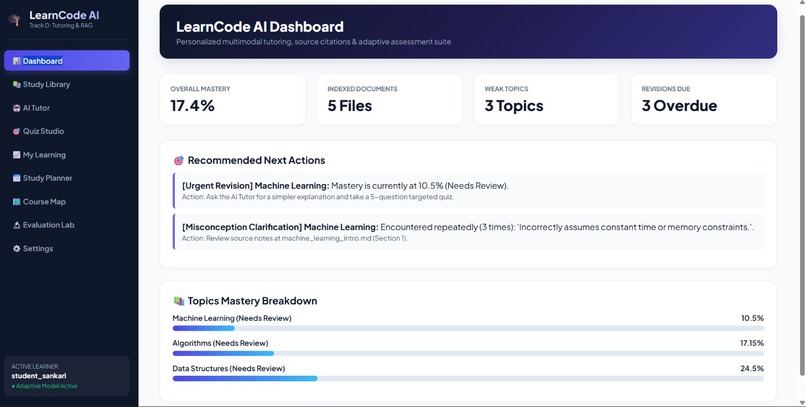Click the Personalized multimodal tutoring subtitle text
806x407 pixels.
[314, 42]
